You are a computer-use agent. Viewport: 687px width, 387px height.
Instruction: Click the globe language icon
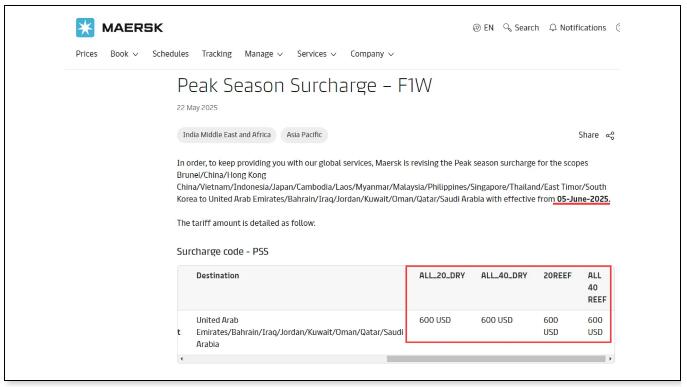477,28
